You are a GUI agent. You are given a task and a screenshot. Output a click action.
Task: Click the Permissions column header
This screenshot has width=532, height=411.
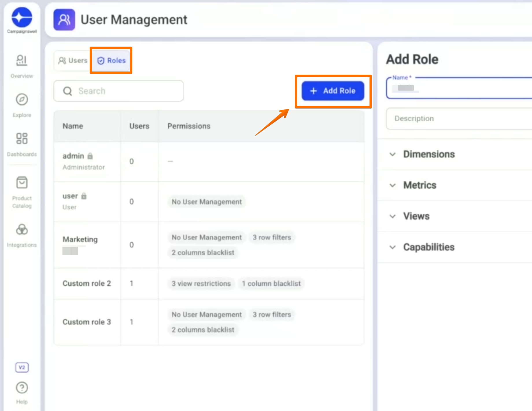pyautogui.click(x=189, y=126)
